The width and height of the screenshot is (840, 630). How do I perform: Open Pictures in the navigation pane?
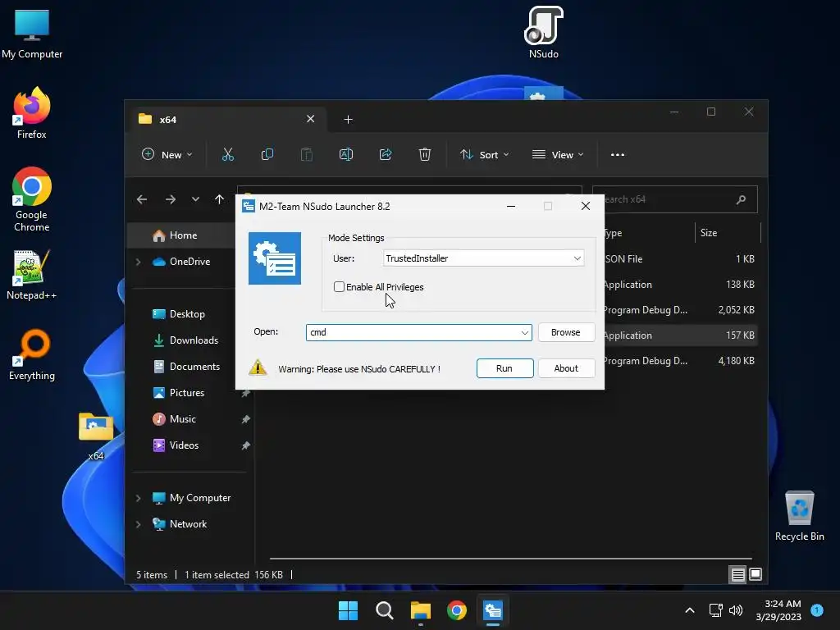(x=186, y=393)
